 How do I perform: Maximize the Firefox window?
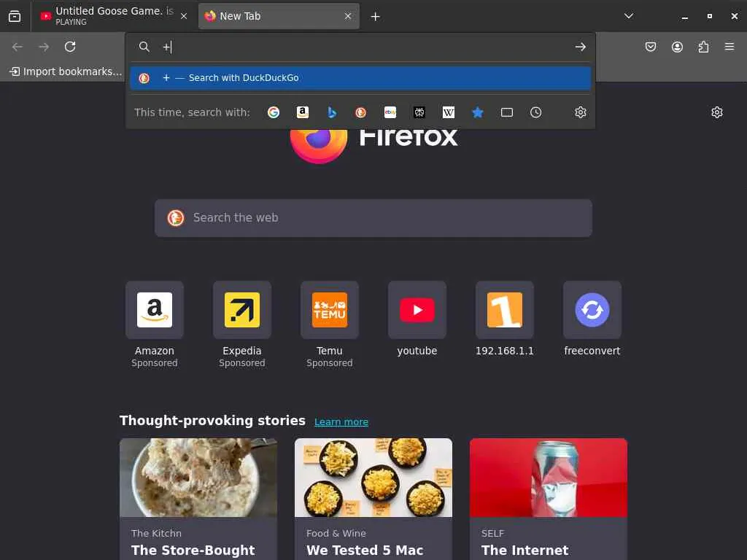point(709,16)
